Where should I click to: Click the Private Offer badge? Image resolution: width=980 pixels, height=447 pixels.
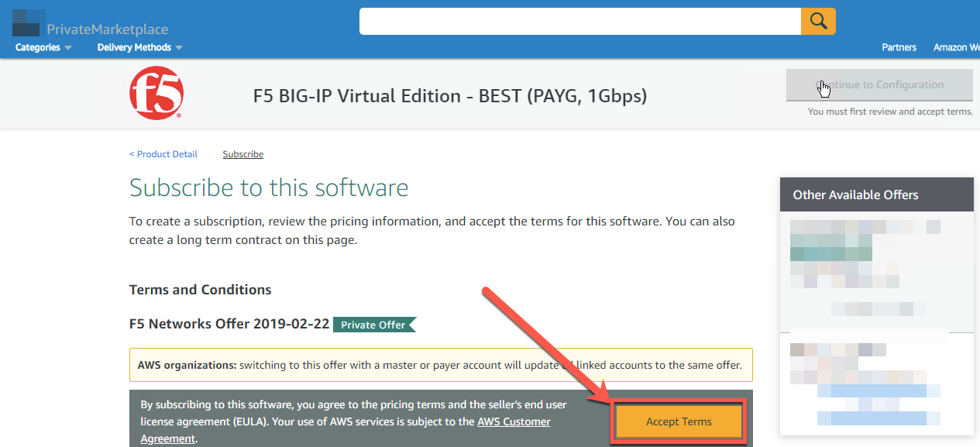click(x=374, y=325)
